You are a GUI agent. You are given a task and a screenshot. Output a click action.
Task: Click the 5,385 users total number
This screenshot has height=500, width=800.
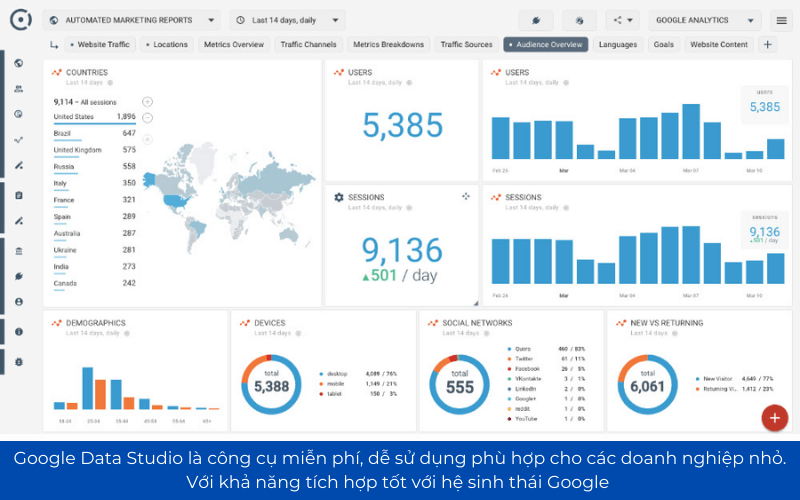pyautogui.click(x=403, y=126)
